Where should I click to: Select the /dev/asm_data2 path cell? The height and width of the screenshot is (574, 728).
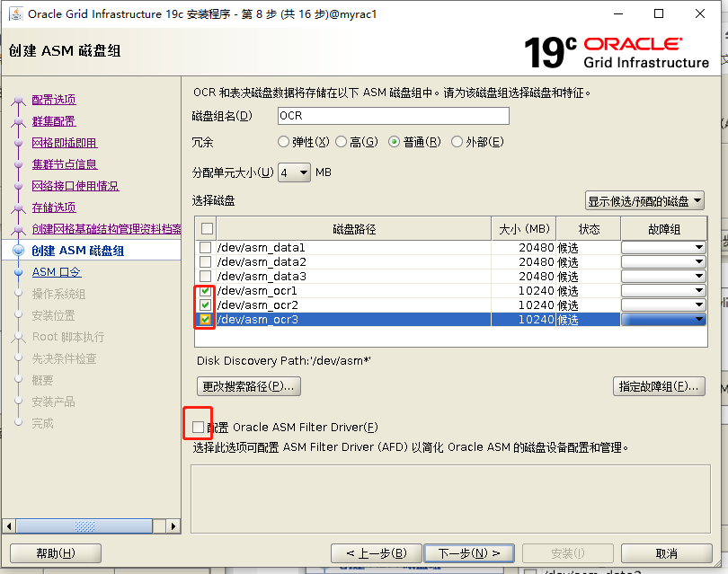[354, 261]
